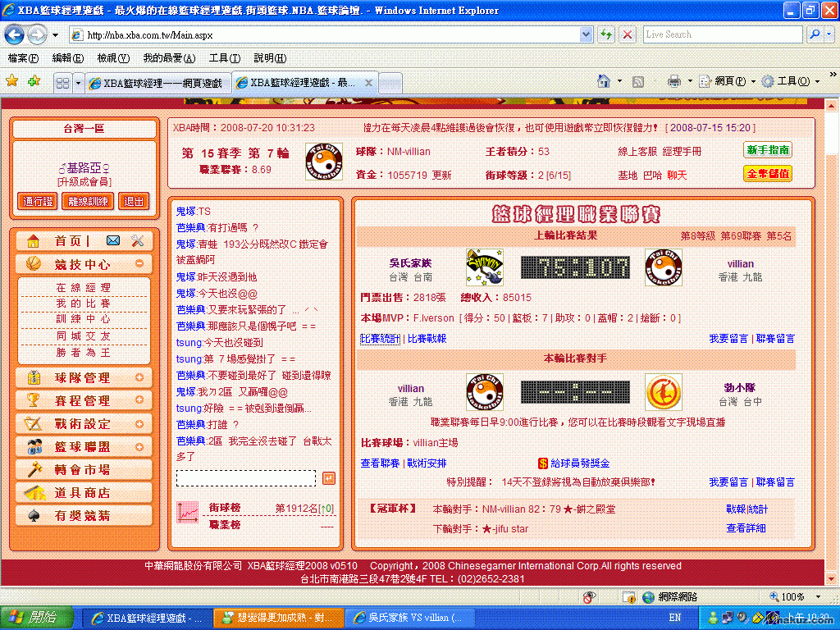Open Quick Tabs grid icon
Viewport: 840px width, 630px height.
(62, 83)
